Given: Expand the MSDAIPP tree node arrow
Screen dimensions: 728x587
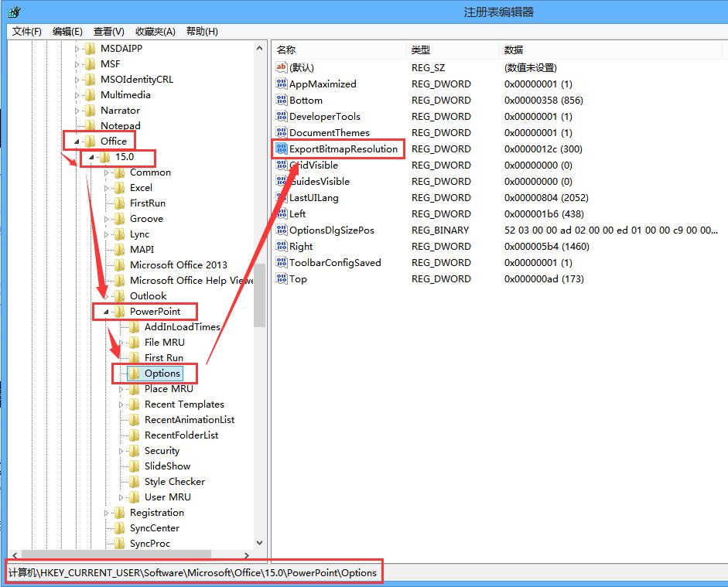Looking at the screenshot, I should click(77, 49).
